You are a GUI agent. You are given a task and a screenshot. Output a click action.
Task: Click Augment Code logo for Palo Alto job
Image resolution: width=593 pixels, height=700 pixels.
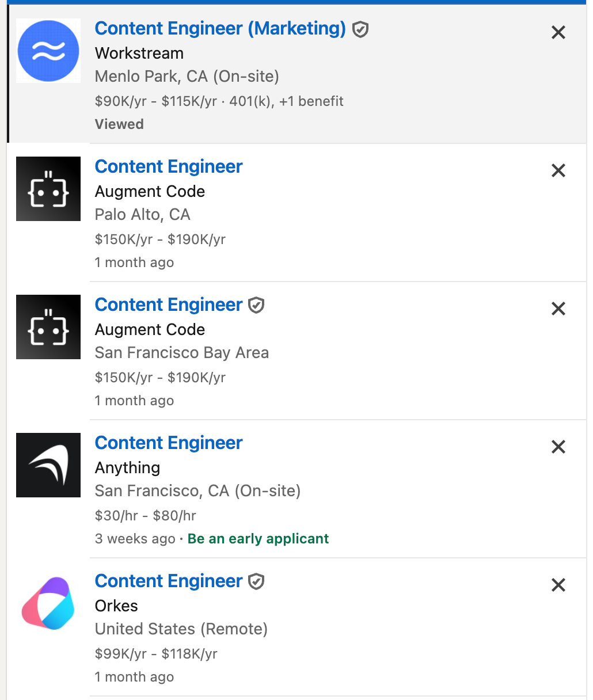[48, 189]
